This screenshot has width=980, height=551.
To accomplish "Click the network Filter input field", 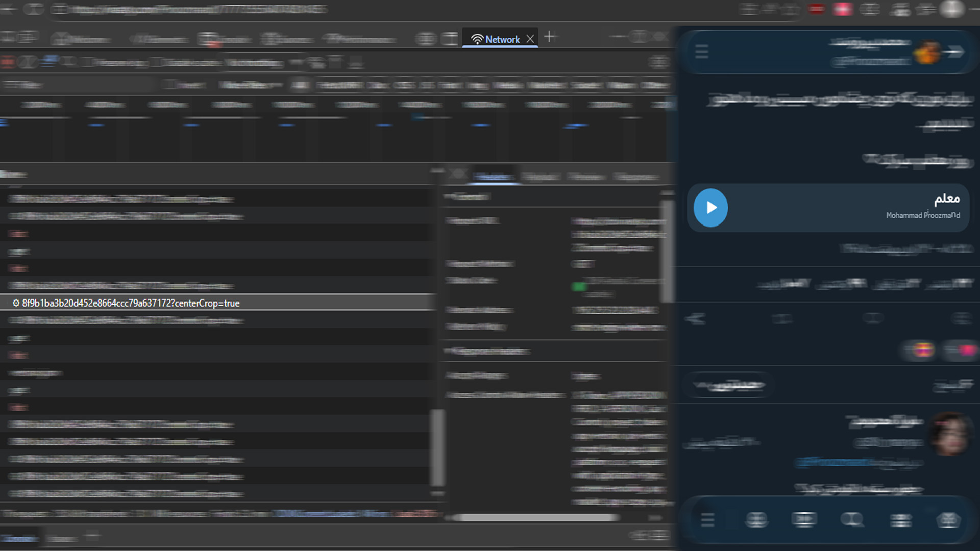I will (77, 85).
